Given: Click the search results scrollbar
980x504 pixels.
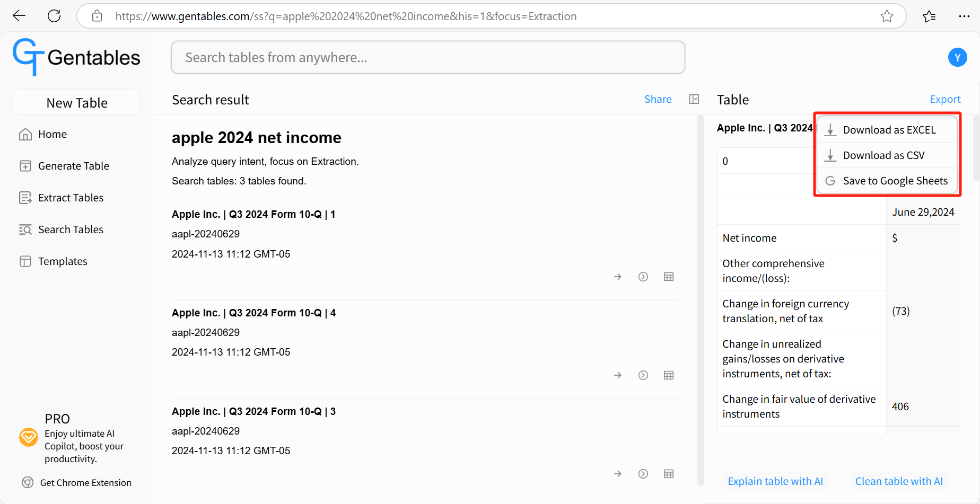Looking at the screenshot, I should [700, 300].
